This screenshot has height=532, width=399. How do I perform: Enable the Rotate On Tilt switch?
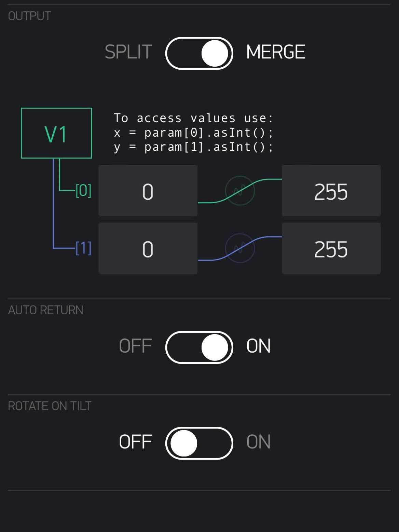point(199,443)
